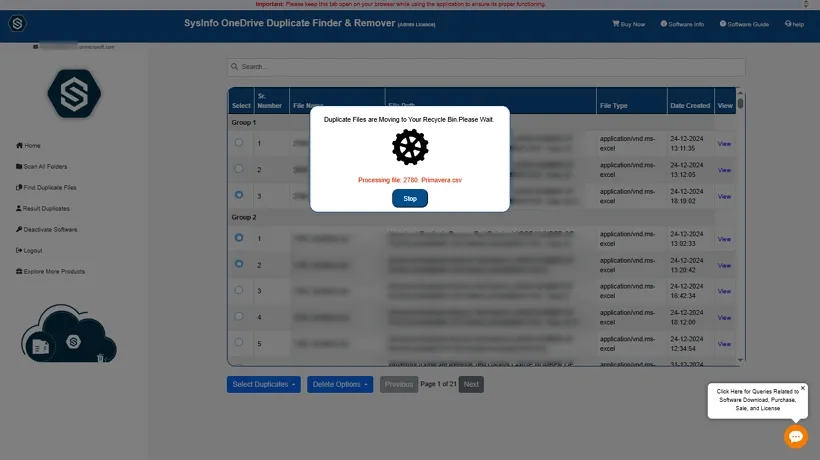Viewport: 820px width, 460px height.
Task: Select Deactivate Software in the sidebar
Action: (x=47, y=229)
